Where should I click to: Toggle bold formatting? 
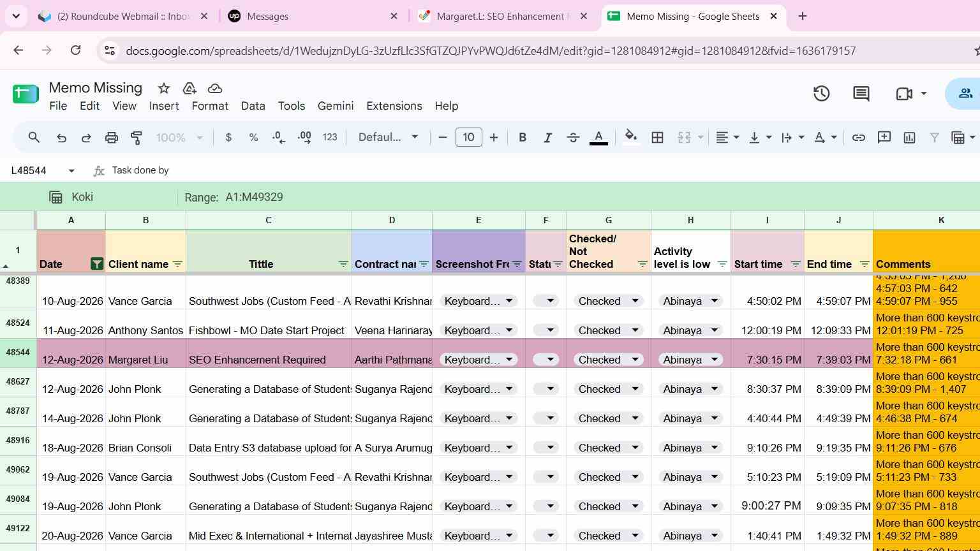(523, 137)
